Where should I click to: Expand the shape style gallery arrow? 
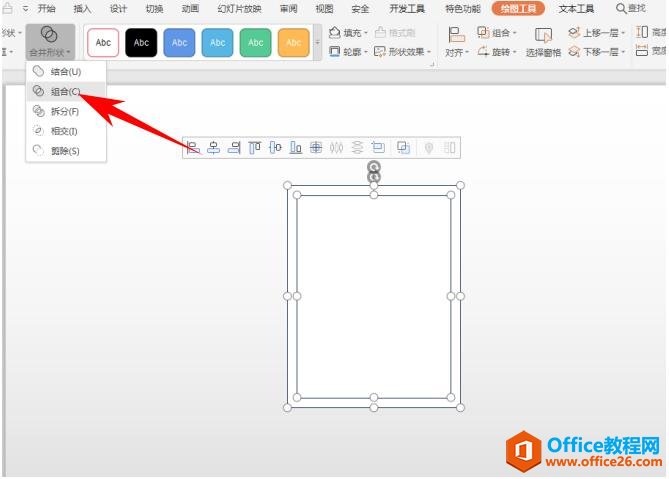tap(318, 43)
